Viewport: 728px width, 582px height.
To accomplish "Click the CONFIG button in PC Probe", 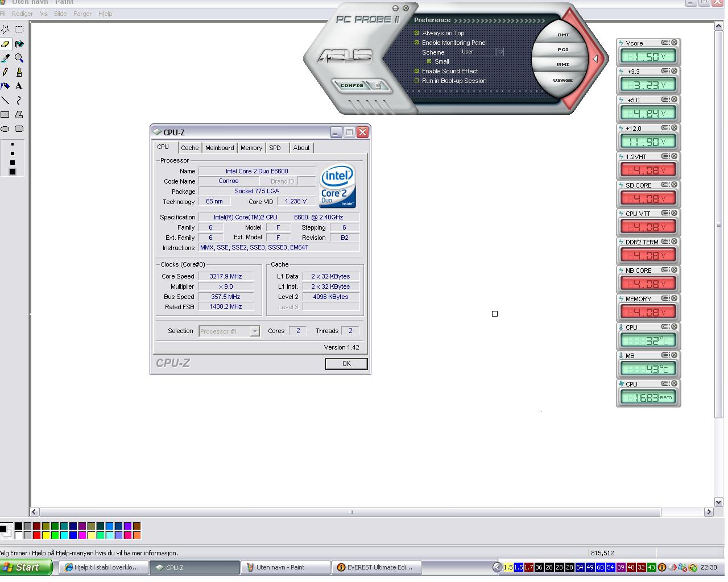I will pos(351,86).
